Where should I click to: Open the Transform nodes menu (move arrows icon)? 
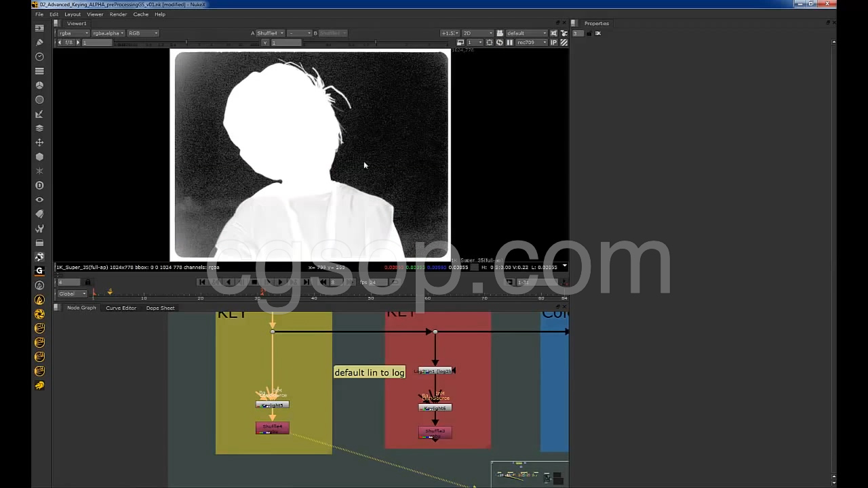39,142
